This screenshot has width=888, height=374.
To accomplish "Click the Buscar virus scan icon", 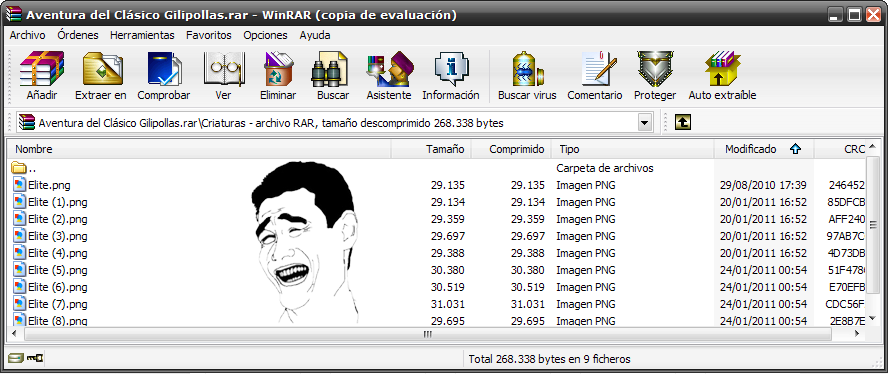I will (527, 69).
